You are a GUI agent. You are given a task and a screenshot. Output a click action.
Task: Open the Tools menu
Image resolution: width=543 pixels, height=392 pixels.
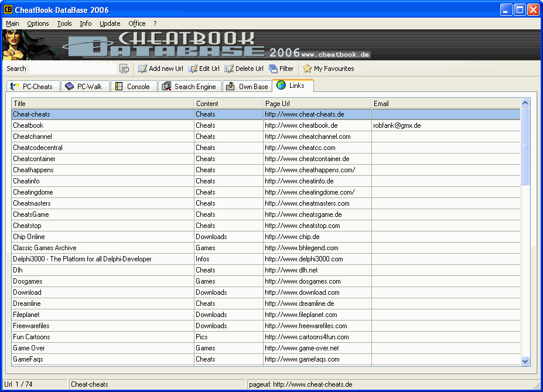coord(64,23)
